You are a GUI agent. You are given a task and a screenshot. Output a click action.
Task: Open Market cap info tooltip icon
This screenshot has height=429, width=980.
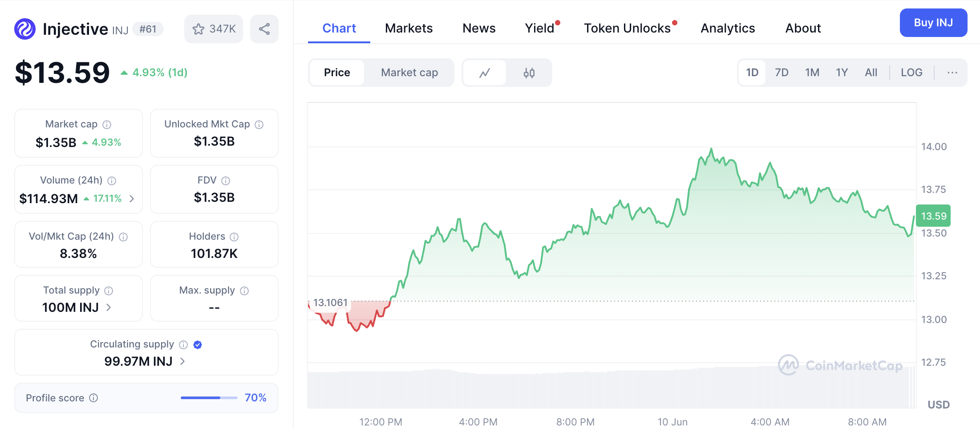click(107, 125)
